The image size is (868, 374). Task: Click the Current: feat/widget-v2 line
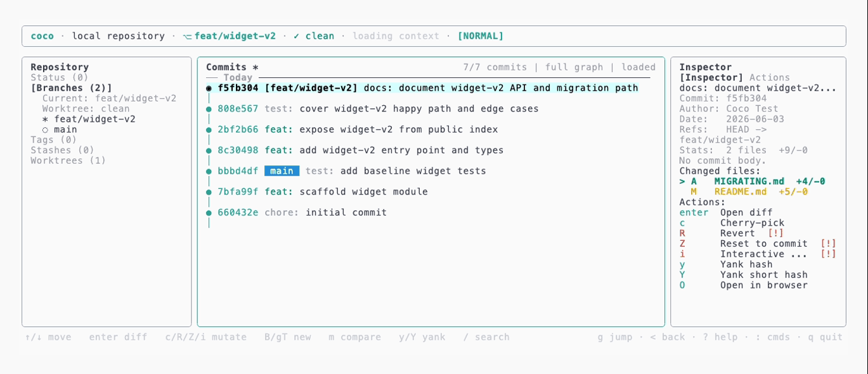[109, 98]
